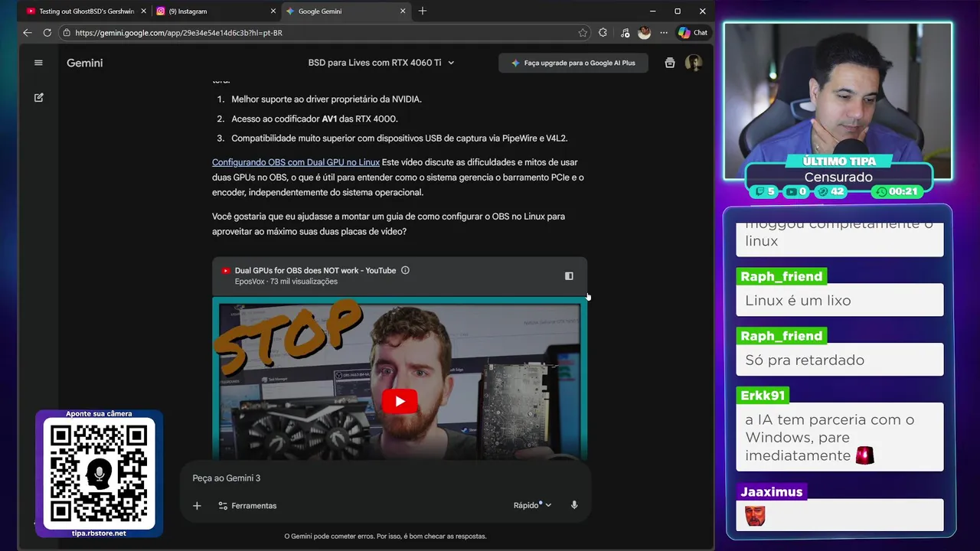Show info icon next to YouTube video title
980x551 pixels.
coord(405,270)
